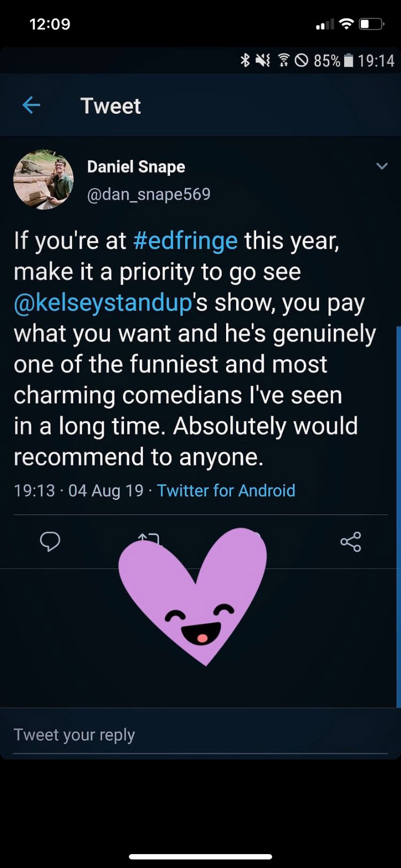Expand the tweet options chevron
Screen dimensions: 401x868
pyautogui.click(x=382, y=166)
